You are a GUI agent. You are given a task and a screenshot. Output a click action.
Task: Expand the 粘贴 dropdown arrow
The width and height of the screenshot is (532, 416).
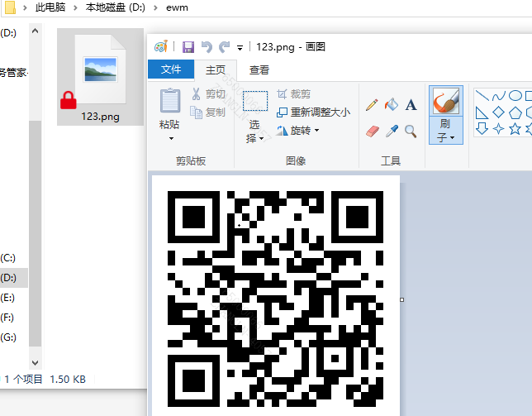coord(171,138)
